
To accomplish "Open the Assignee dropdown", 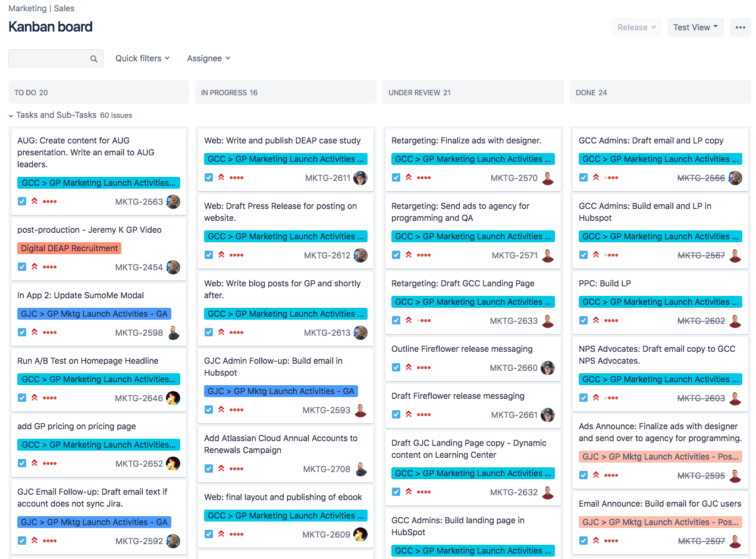I will pos(208,58).
